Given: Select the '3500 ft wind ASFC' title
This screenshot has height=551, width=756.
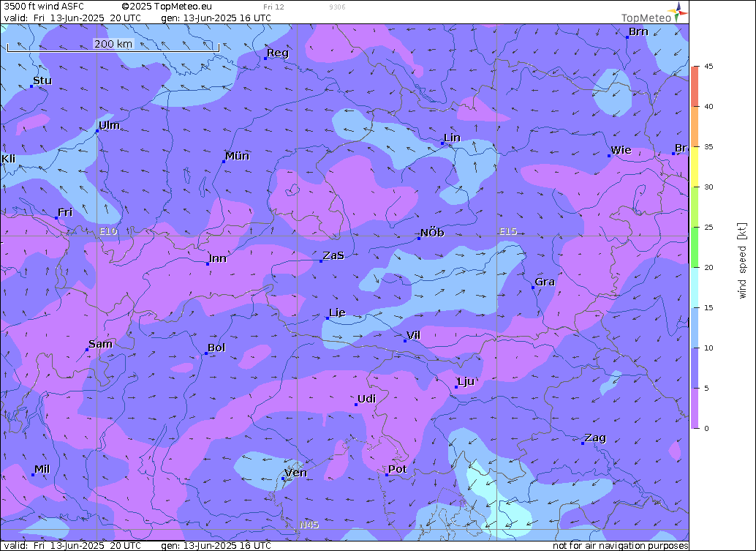Looking at the screenshot, I should [x=44, y=7].
